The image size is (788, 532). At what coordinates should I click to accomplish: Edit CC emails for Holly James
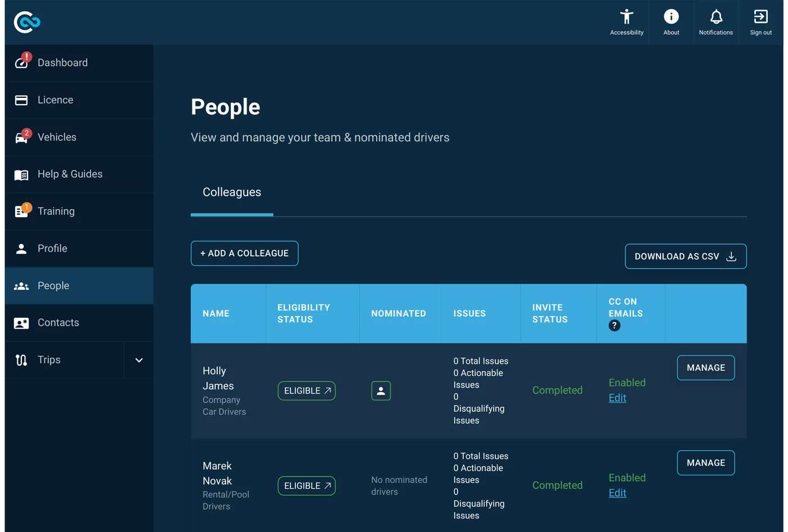[x=617, y=398]
